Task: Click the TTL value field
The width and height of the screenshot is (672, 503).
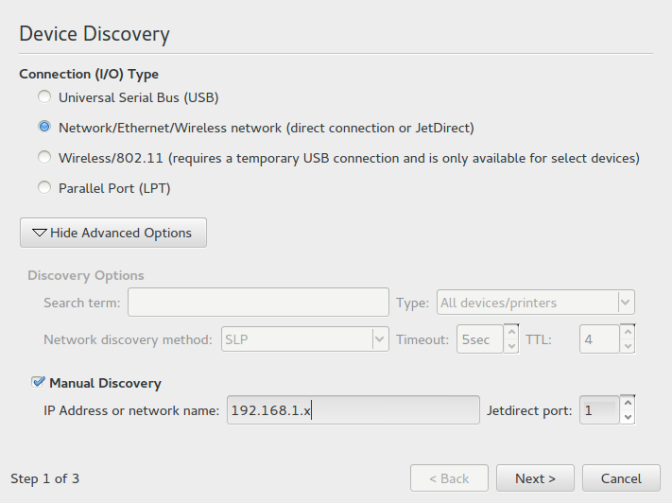Action: [x=598, y=339]
